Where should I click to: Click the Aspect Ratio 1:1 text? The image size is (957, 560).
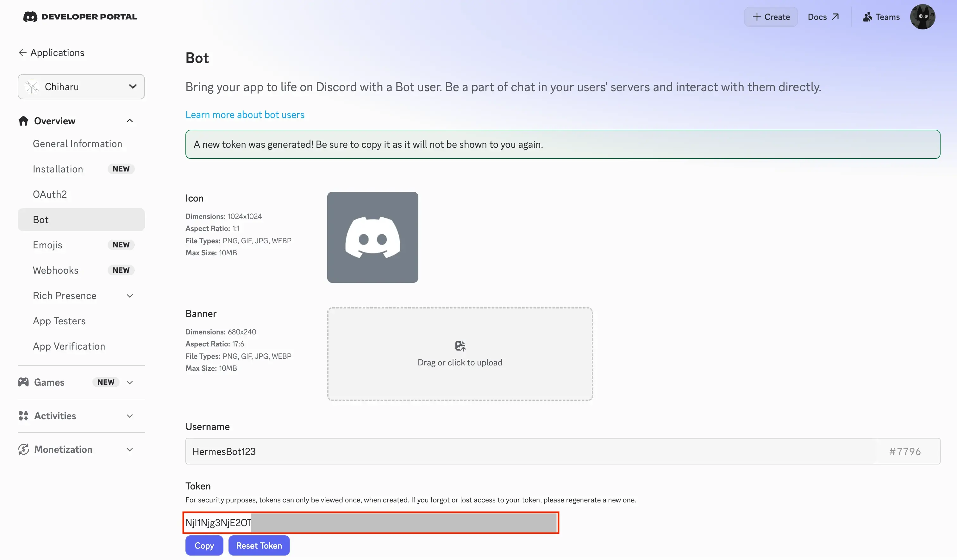(x=212, y=228)
